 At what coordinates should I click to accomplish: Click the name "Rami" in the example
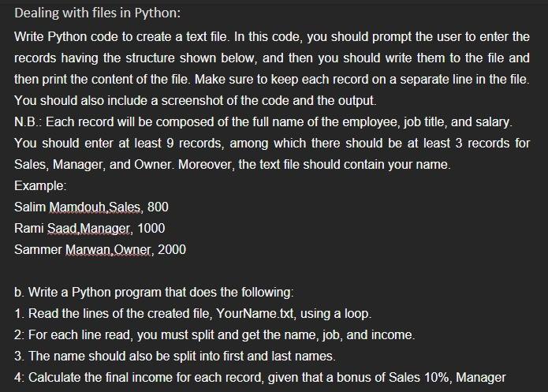[29, 229]
